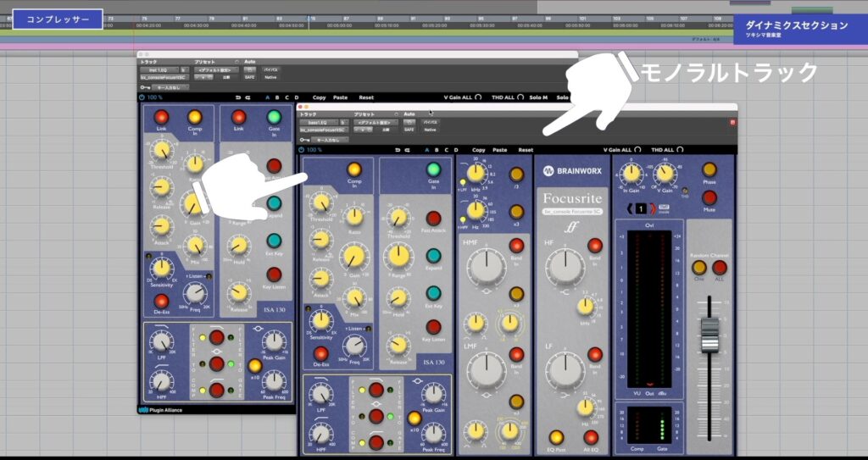Click Native button in front window header
The image size is (868, 460).
(429, 130)
